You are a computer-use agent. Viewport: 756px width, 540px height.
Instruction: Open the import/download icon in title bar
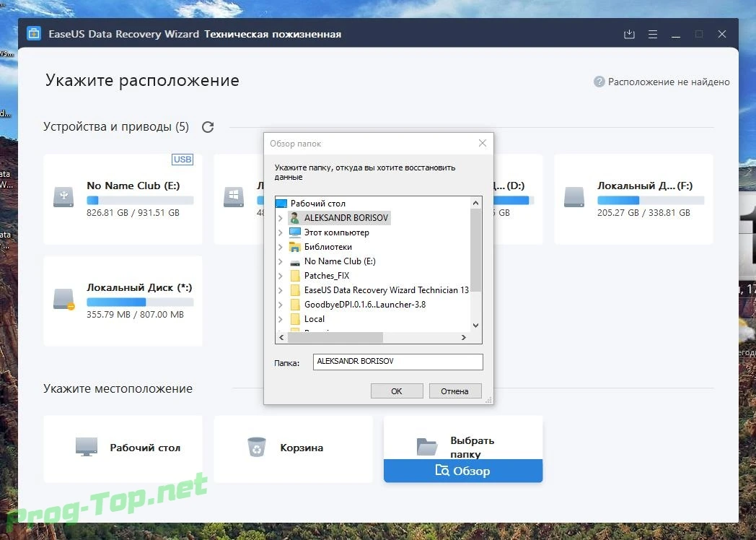629,34
